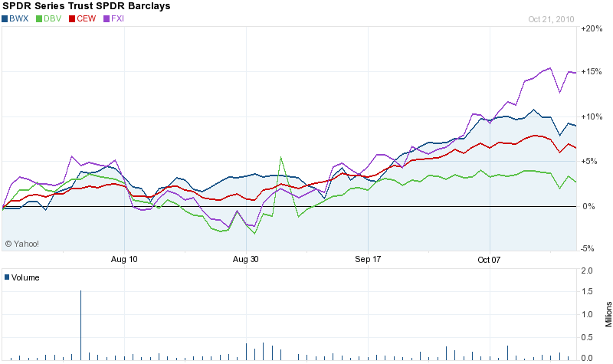Click the Aug 10 date axis label
The height and width of the screenshot is (364, 613).
pyautogui.click(x=124, y=259)
